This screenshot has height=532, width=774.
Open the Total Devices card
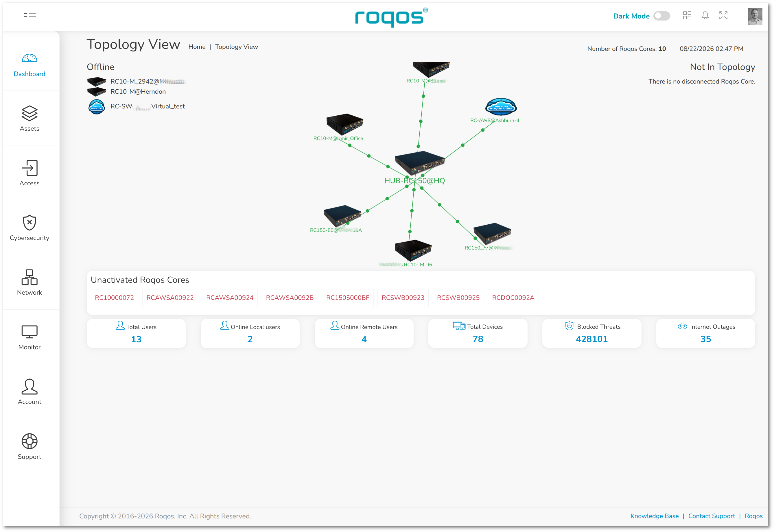[x=478, y=333]
